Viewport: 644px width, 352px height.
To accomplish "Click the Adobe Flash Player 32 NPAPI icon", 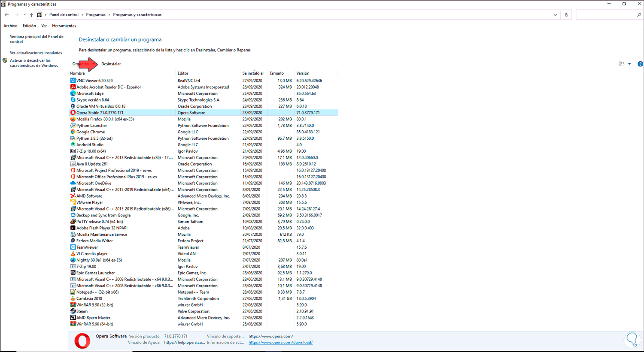I will 73,228.
